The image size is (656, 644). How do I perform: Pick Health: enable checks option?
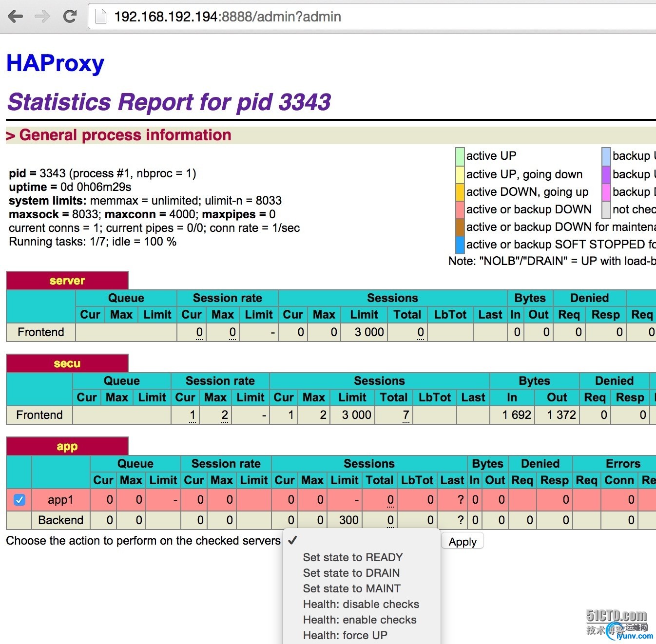[x=359, y=620]
